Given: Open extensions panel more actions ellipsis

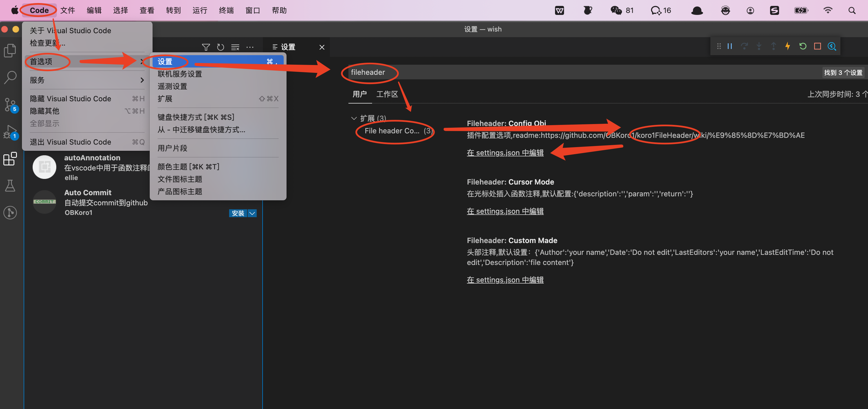Looking at the screenshot, I should point(250,47).
